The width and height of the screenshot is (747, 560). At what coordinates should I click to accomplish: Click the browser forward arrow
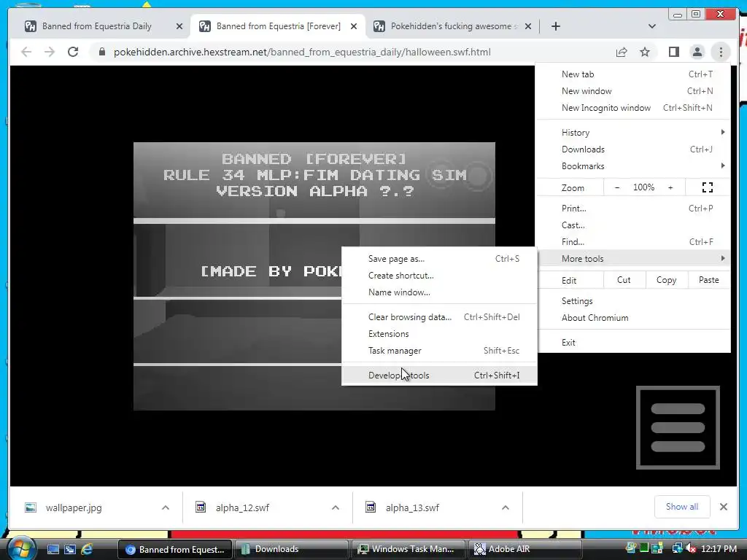[50, 52]
